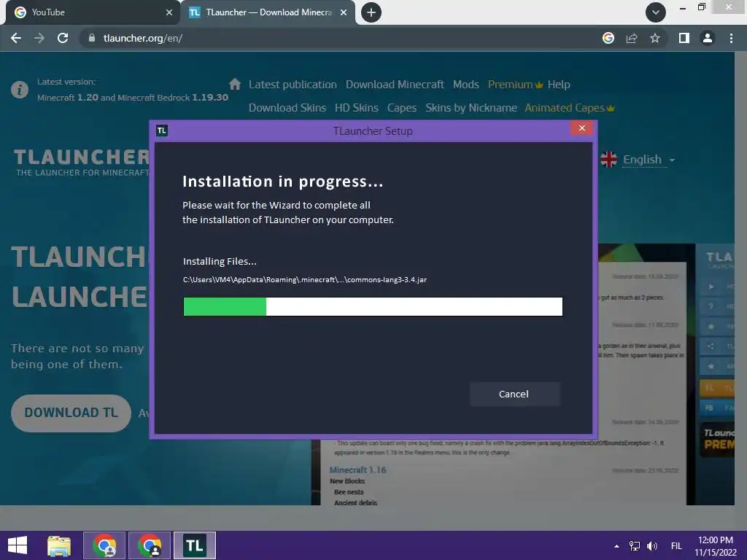Click the address bar URL
The width and height of the screenshot is (747, 560).
(143, 38)
